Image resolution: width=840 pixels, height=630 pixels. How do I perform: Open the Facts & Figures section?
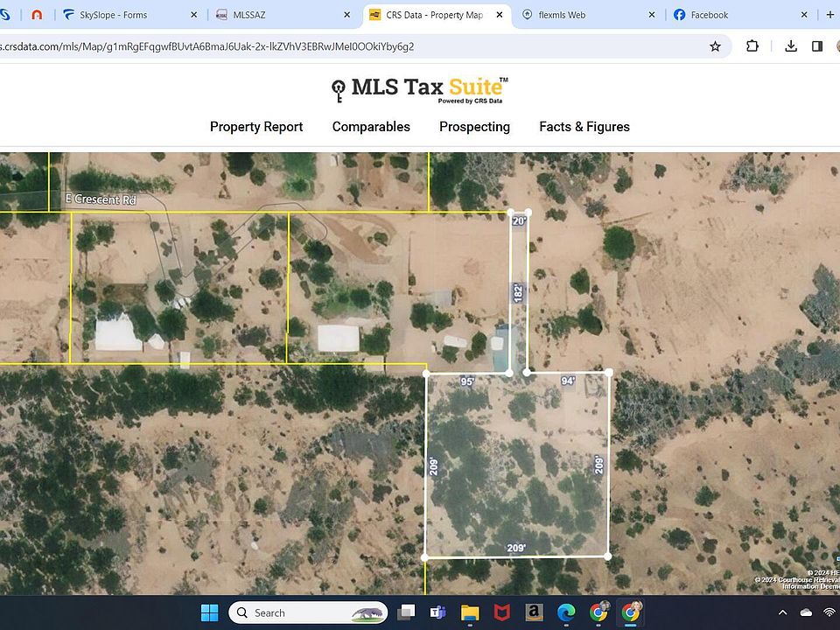click(584, 127)
